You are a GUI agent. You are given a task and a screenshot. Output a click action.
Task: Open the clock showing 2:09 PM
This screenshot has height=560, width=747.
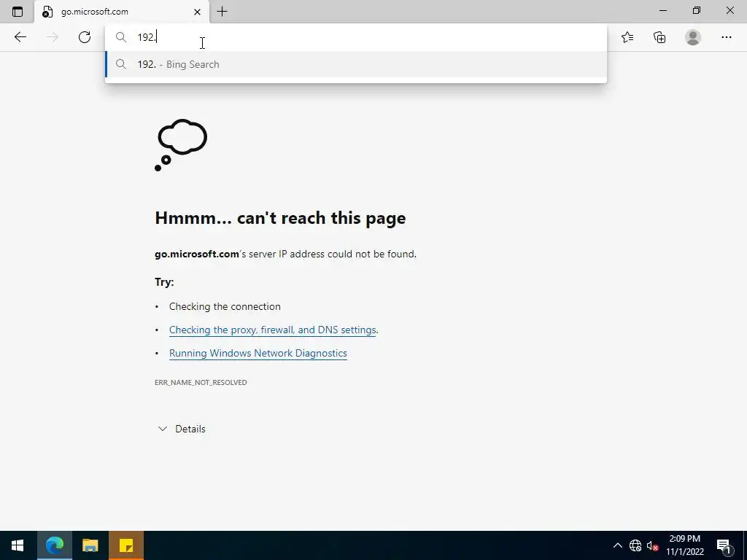[684, 545]
